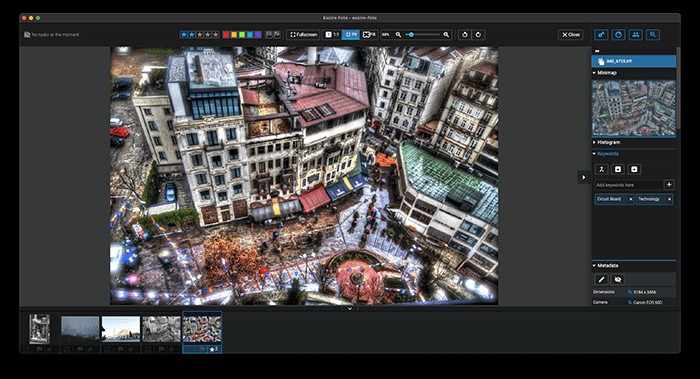Zoom in with the plus magnifier
This screenshot has height=379, width=700.
[x=446, y=35]
